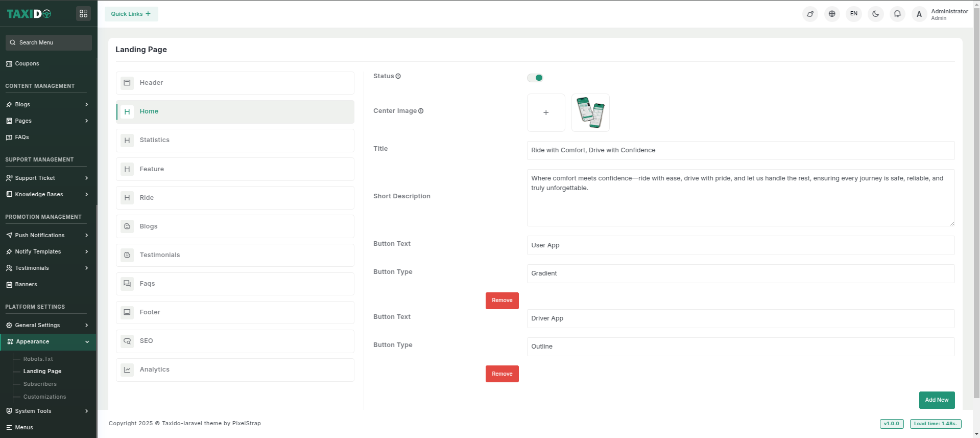Open the Button Type dropdown showing Outline
Image resolution: width=980 pixels, height=438 pixels.
click(740, 347)
